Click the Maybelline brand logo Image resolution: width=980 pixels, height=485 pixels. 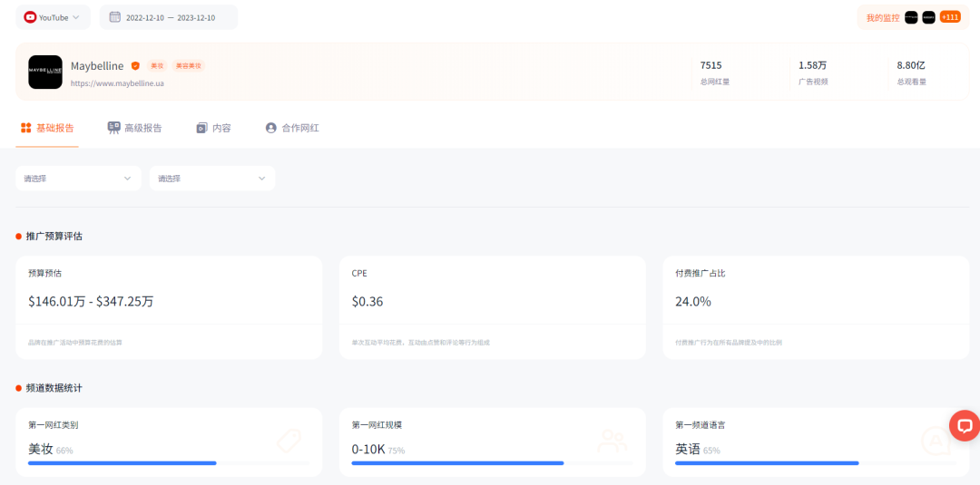pos(45,72)
